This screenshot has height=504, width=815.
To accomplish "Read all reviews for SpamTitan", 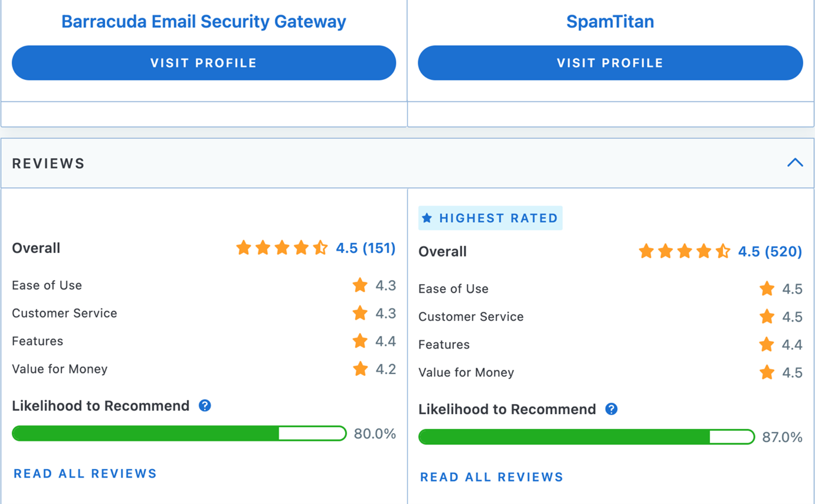I will tap(492, 477).
